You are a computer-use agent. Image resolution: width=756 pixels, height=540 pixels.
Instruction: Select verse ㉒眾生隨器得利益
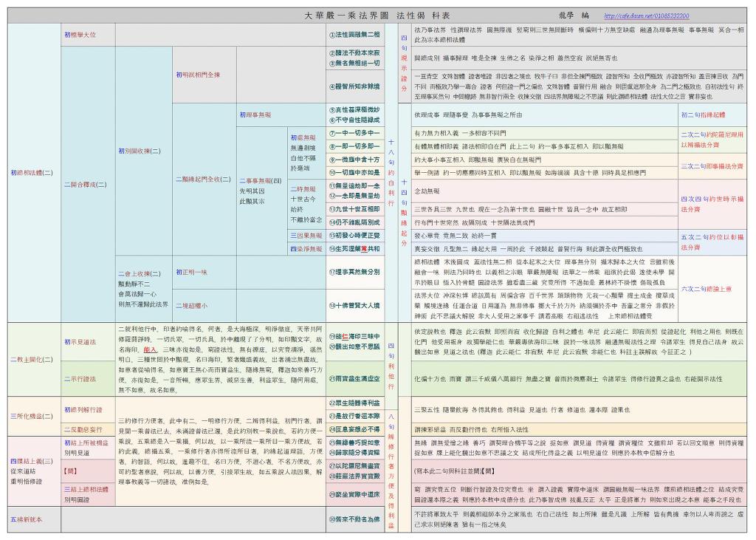(x=354, y=403)
